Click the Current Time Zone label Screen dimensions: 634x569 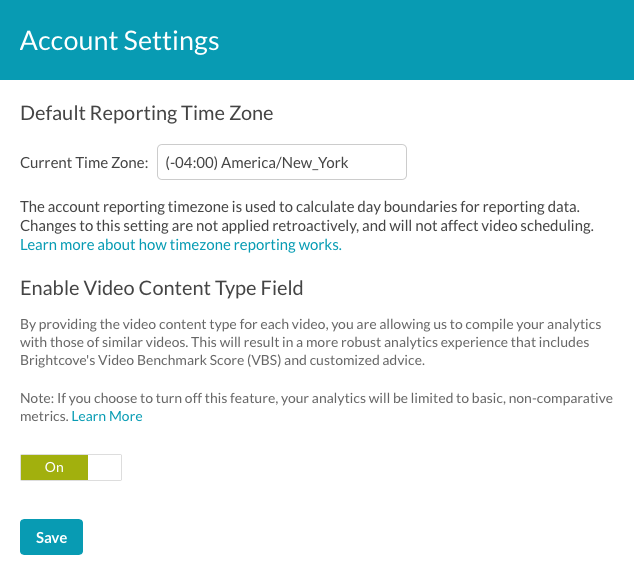tap(84, 163)
